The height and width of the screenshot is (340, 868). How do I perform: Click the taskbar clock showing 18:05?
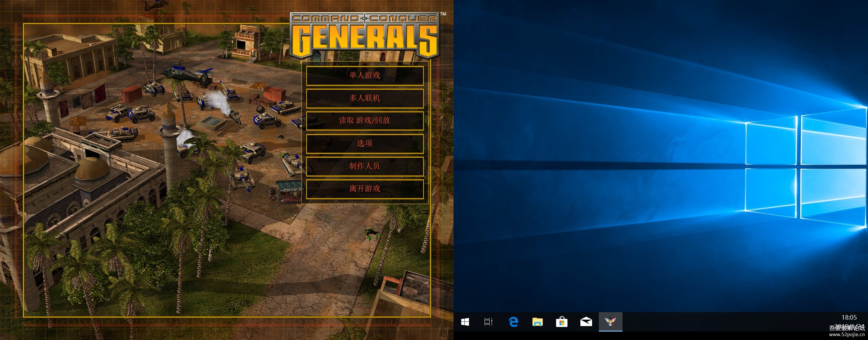849,317
